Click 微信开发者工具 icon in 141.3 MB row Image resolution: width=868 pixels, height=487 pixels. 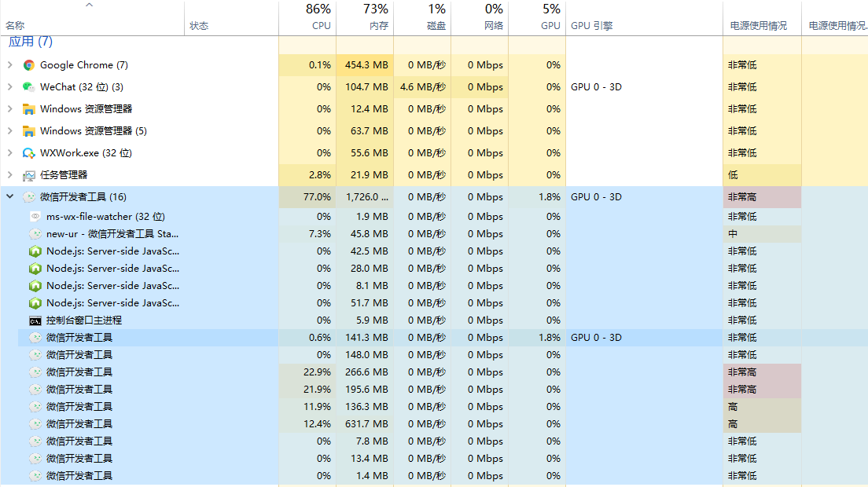pos(35,338)
